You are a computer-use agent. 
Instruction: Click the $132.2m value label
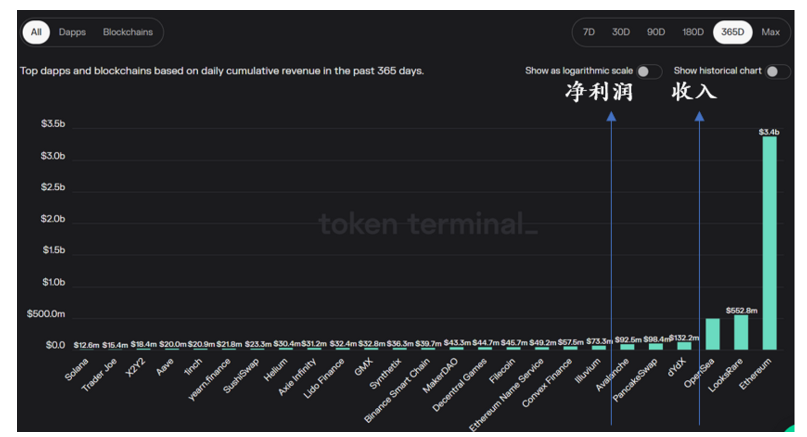click(x=685, y=338)
